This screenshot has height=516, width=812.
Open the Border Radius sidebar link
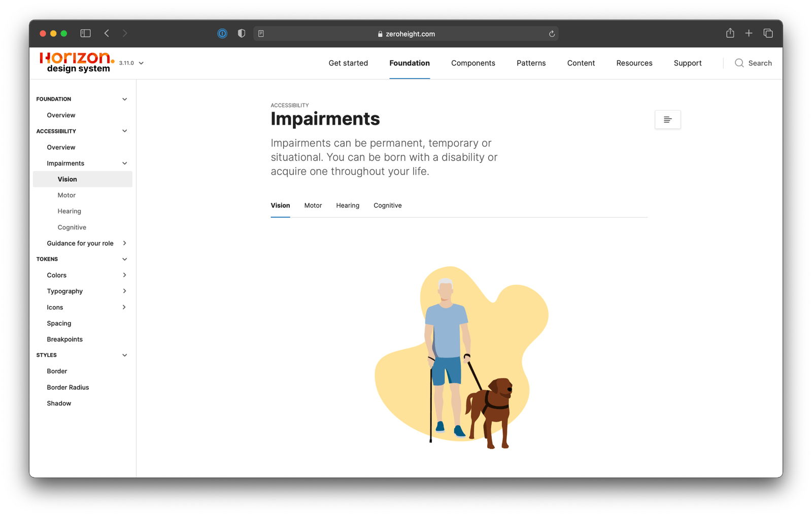pos(67,387)
